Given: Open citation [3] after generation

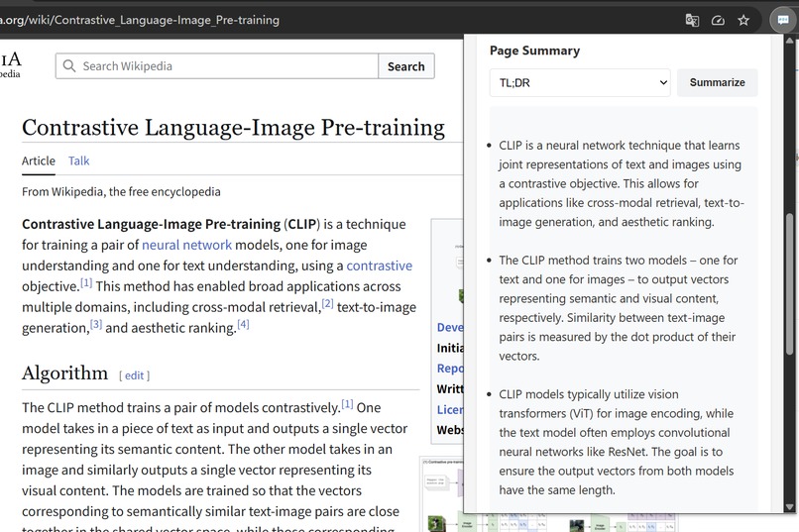Looking at the screenshot, I should click(x=96, y=324).
